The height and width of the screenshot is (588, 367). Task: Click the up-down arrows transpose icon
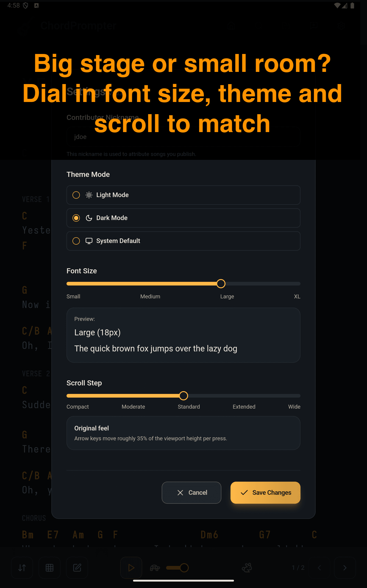click(22, 568)
